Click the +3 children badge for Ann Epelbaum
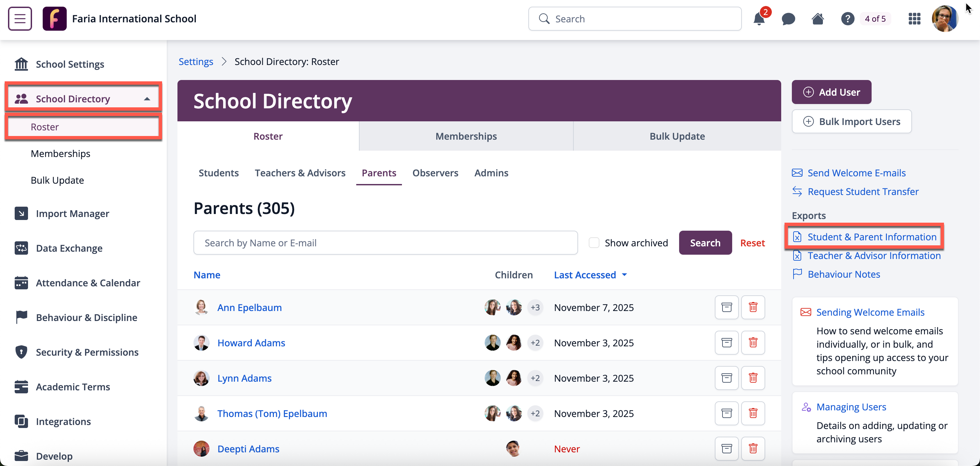The width and height of the screenshot is (980, 466). [535, 307]
